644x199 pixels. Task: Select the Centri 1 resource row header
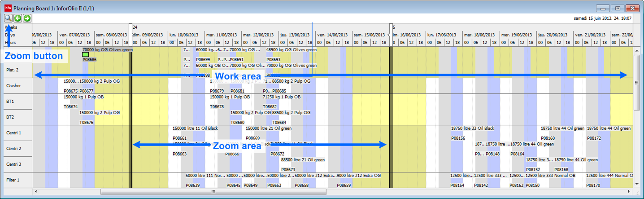17,133
